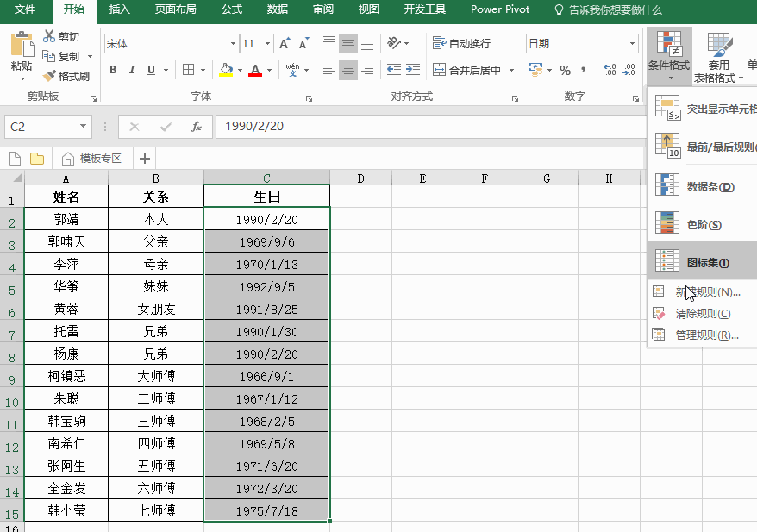
Task: Click the Tell Me search box
Action: (x=609, y=9)
